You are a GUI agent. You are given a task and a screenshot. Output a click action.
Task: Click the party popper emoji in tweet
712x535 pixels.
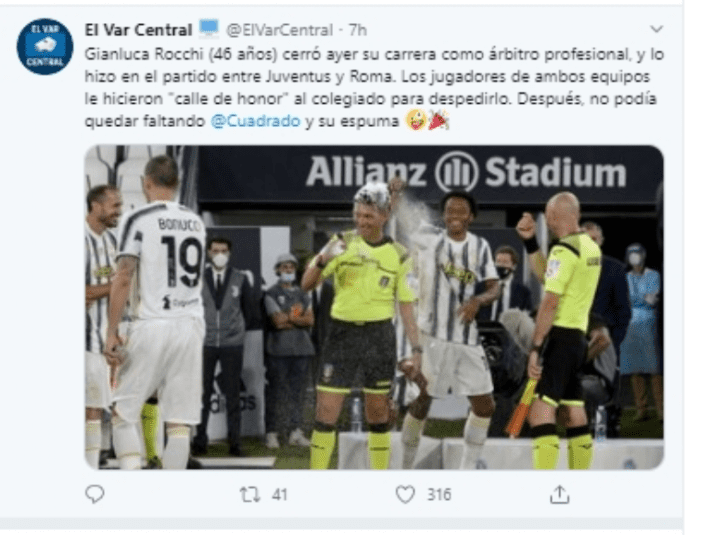(x=438, y=120)
